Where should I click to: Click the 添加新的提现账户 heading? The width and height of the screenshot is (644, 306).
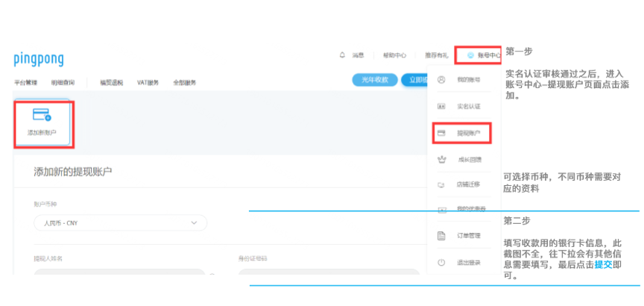pos(73,172)
